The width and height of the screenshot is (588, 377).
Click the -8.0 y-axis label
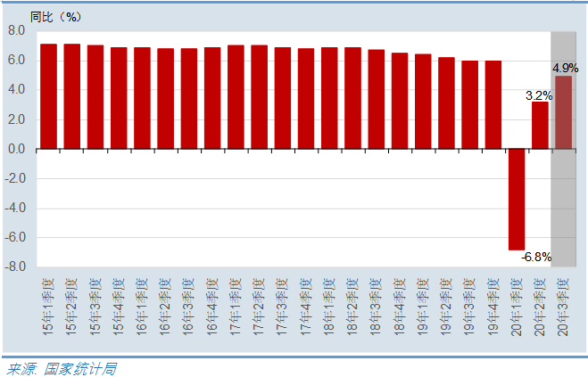[x=15, y=266]
